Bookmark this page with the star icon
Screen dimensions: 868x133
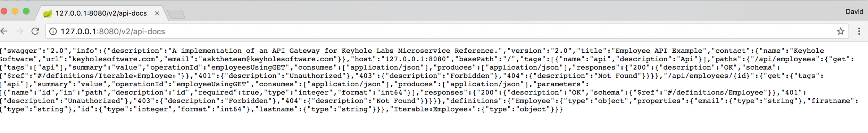click(x=841, y=32)
